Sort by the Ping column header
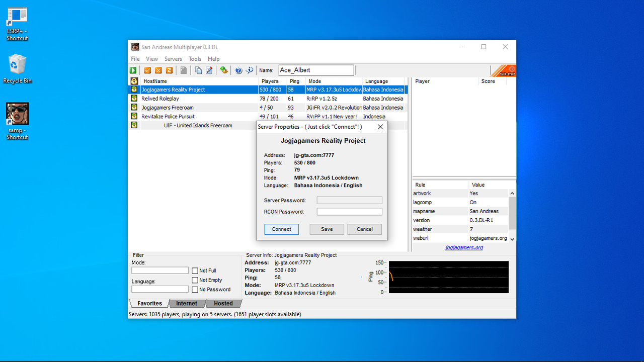 (296, 81)
